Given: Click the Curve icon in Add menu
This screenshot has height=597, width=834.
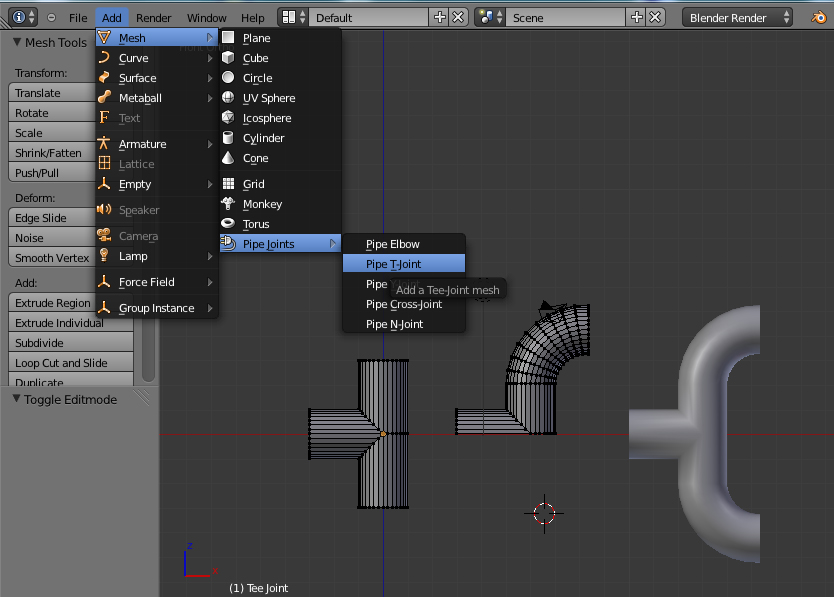Looking at the screenshot, I should pos(104,57).
